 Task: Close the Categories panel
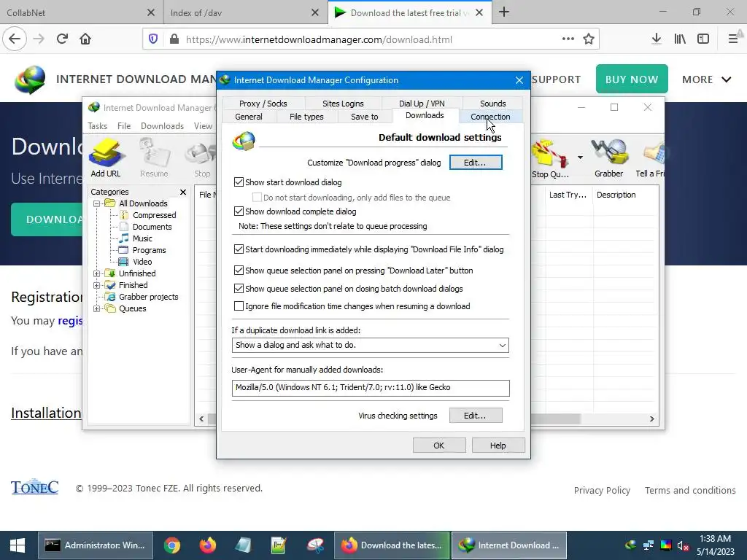[x=183, y=192]
